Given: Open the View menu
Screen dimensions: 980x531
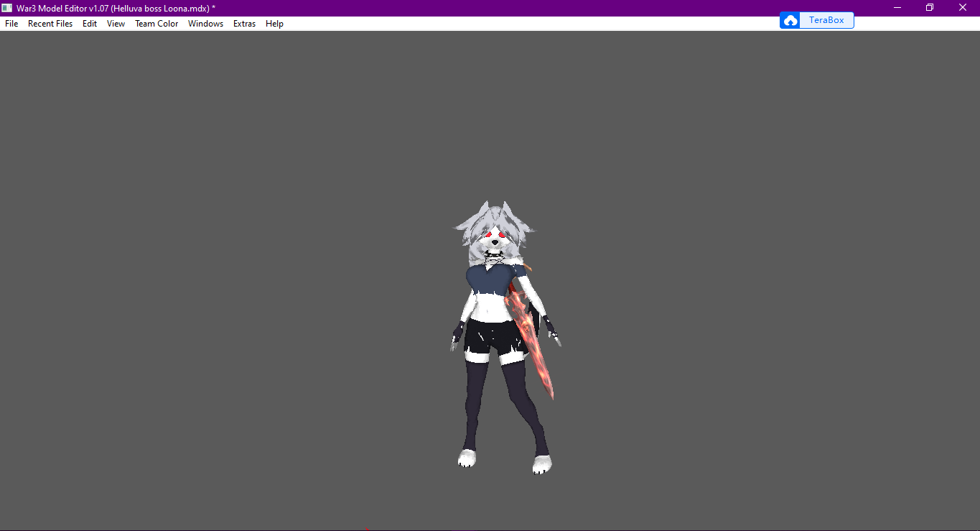Looking at the screenshot, I should pos(116,24).
